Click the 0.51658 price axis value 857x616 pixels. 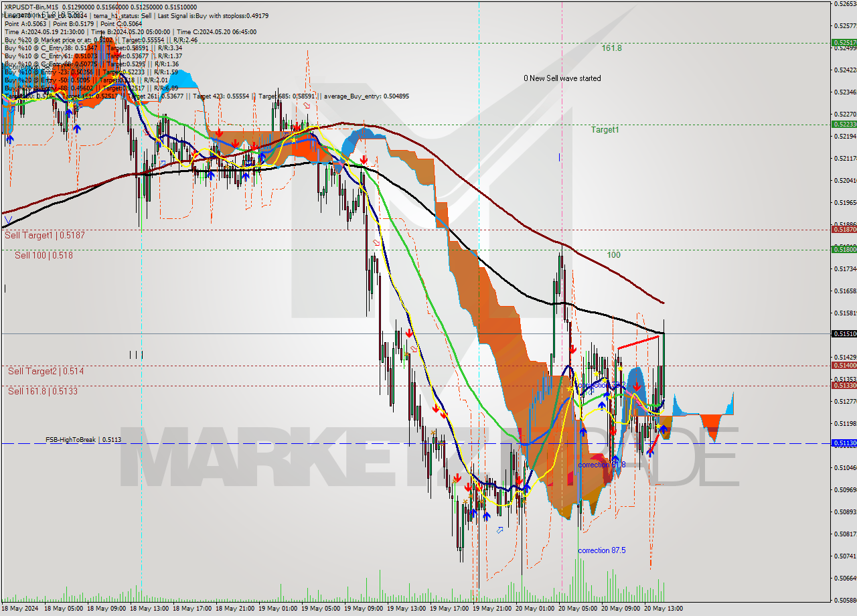[x=845, y=291]
